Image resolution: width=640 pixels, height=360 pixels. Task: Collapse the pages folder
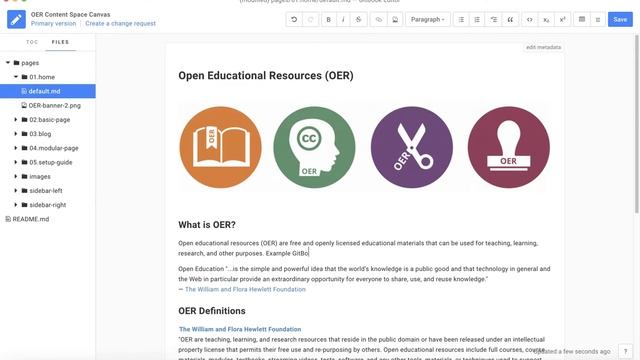pos(8,63)
